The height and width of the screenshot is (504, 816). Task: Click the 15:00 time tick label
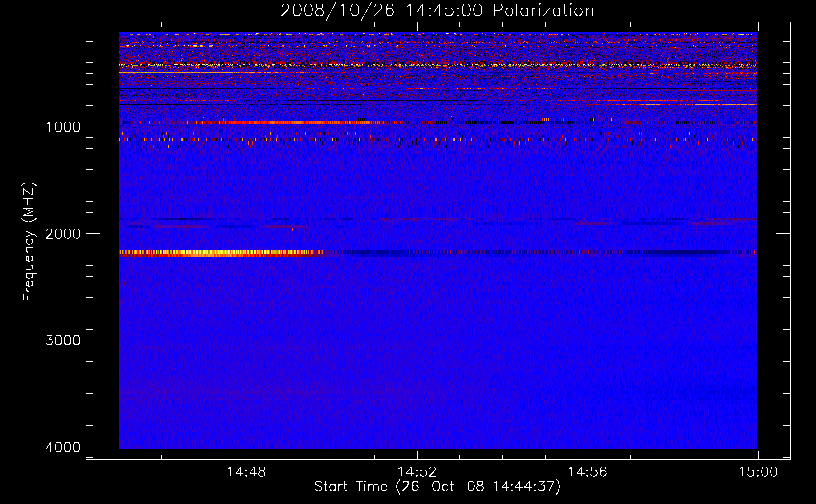758,472
